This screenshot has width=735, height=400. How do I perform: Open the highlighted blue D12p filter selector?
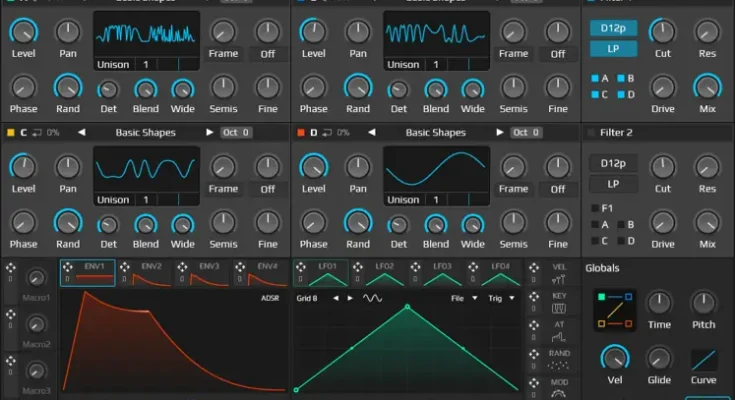click(x=613, y=28)
